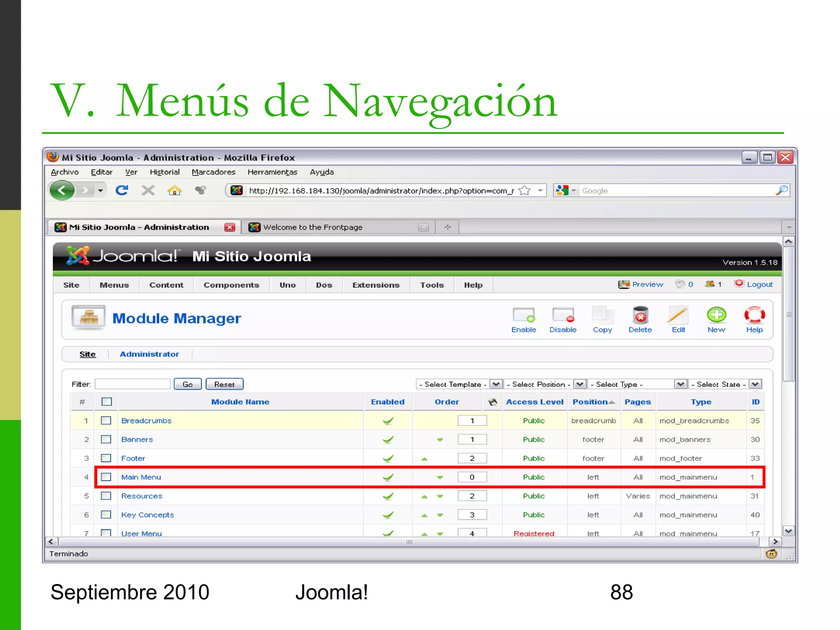Check the Banners module checkbox

(106, 440)
